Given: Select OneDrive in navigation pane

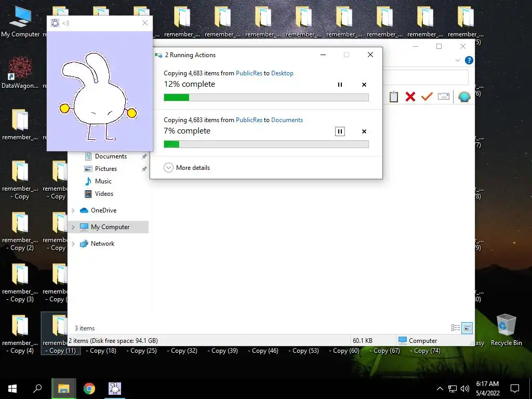Looking at the screenshot, I should pos(103,210).
